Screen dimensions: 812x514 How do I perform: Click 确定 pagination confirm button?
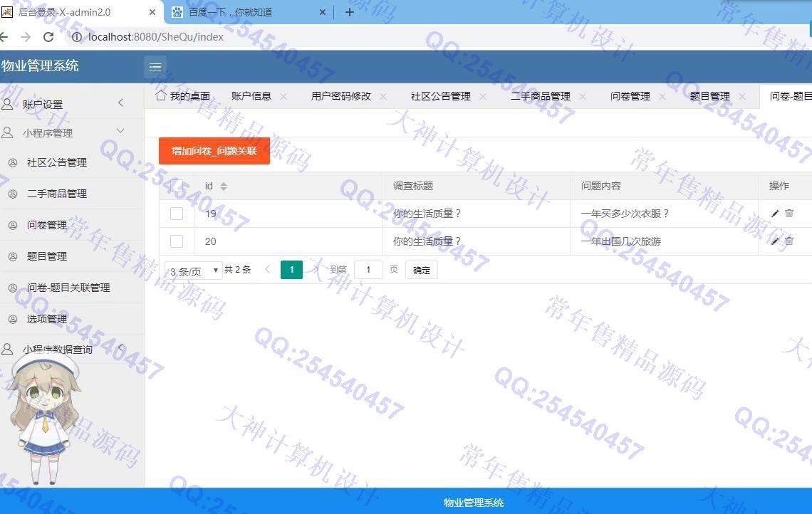422,271
